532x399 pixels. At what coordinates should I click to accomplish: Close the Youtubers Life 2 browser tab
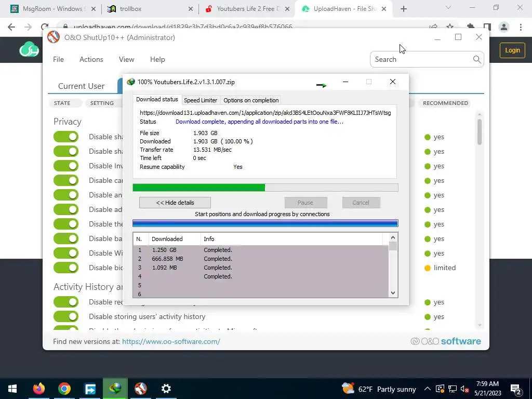coord(287,9)
